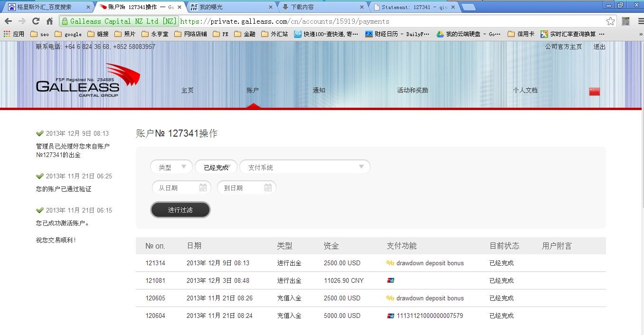This screenshot has height=335, width=644.
Task: Click the bonus percent icon in row 120605
Action: 390,298
